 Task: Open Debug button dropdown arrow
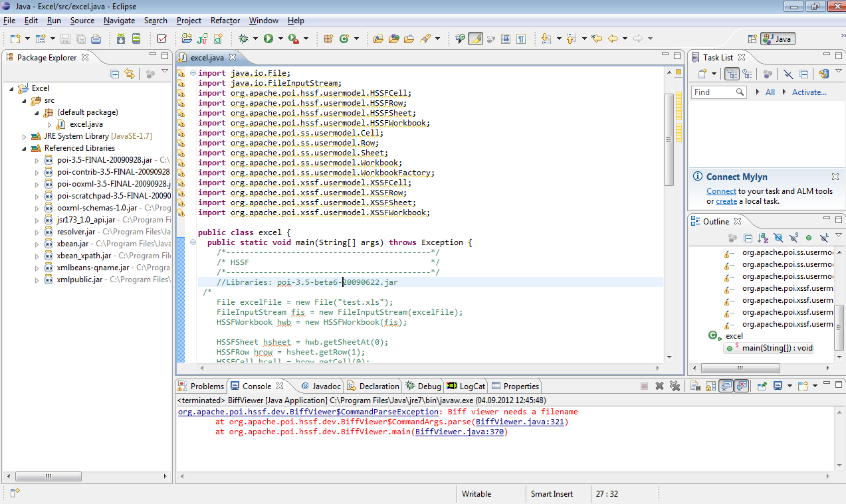click(x=255, y=39)
